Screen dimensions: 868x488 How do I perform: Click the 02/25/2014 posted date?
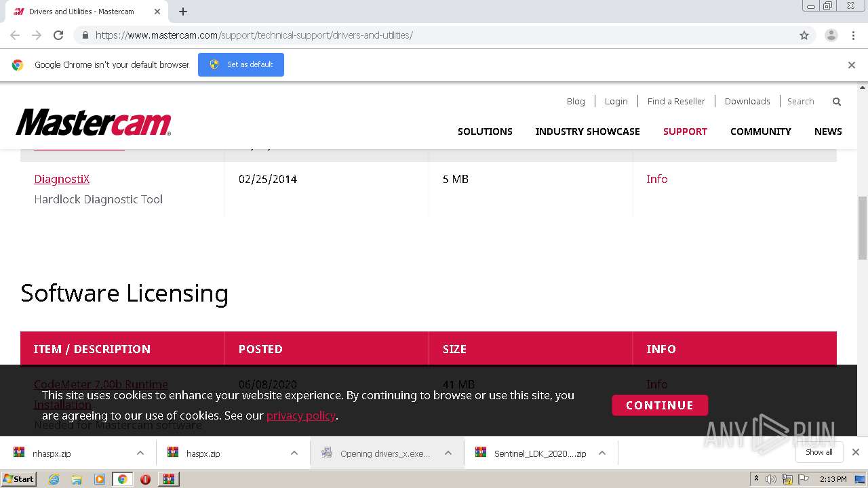268,179
